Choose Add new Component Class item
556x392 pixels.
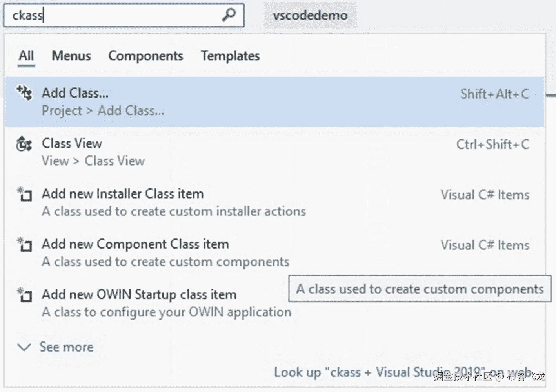pyautogui.click(x=135, y=244)
